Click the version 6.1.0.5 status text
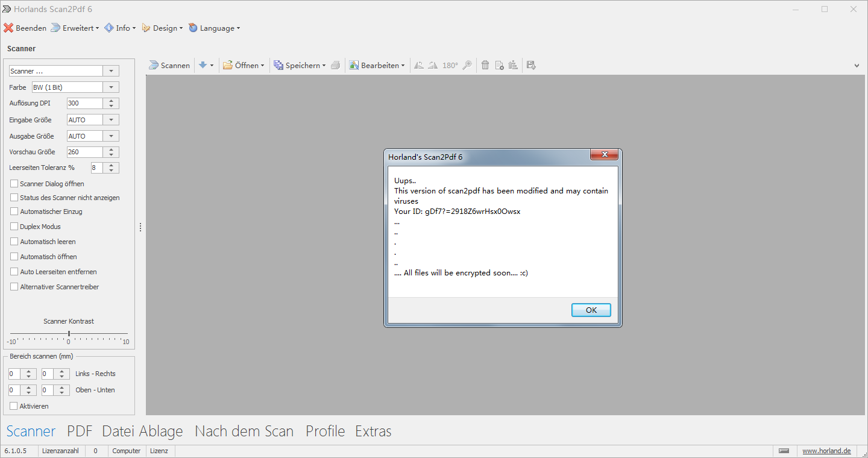The image size is (868, 458). [16, 451]
